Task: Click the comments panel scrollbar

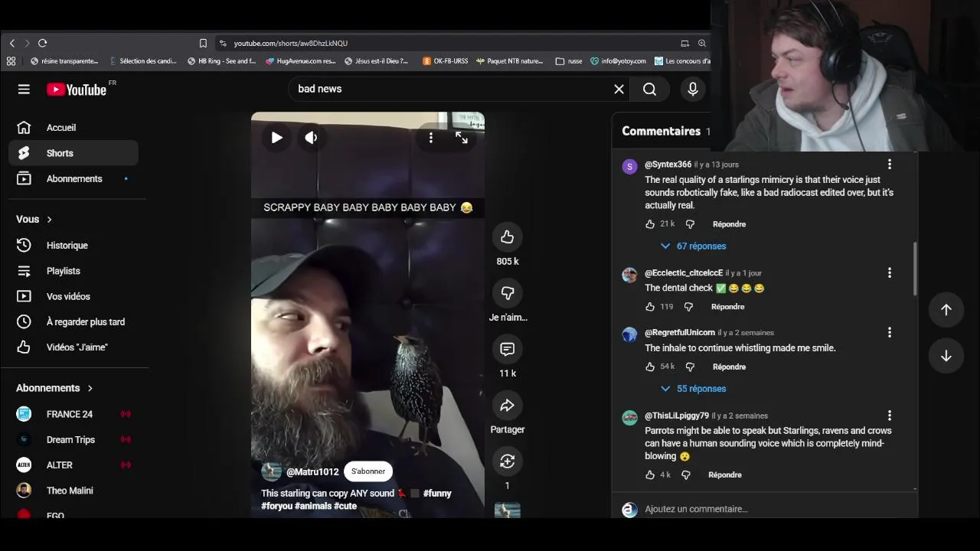Action: click(915, 268)
